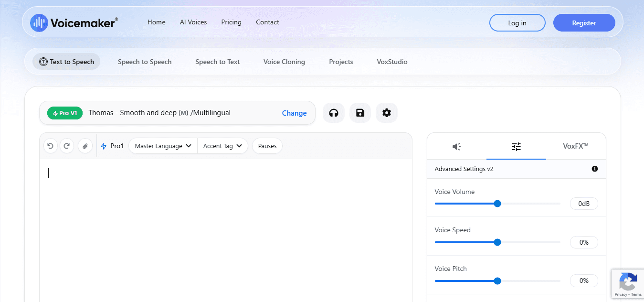
Task: Click the redo arrow icon
Action: coord(67,146)
